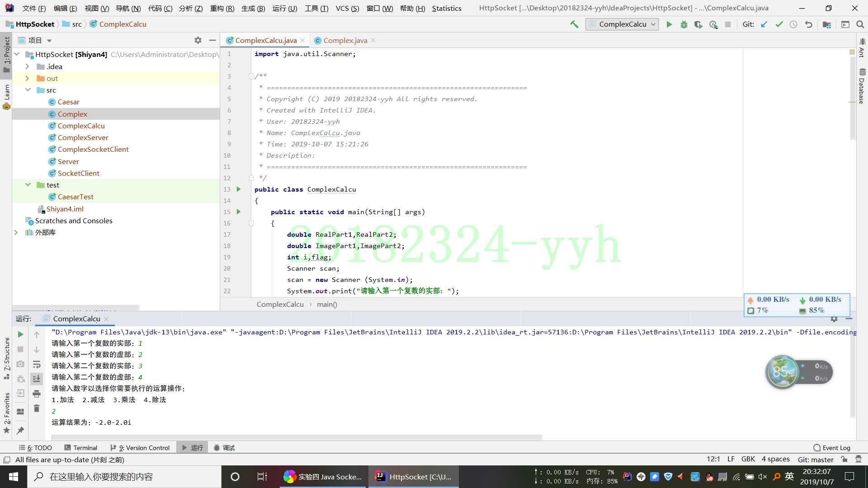Image resolution: width=868 pixels, height=488 pixels.
Task: Open Project panel settings gear
Action: (x=198, y=40)
